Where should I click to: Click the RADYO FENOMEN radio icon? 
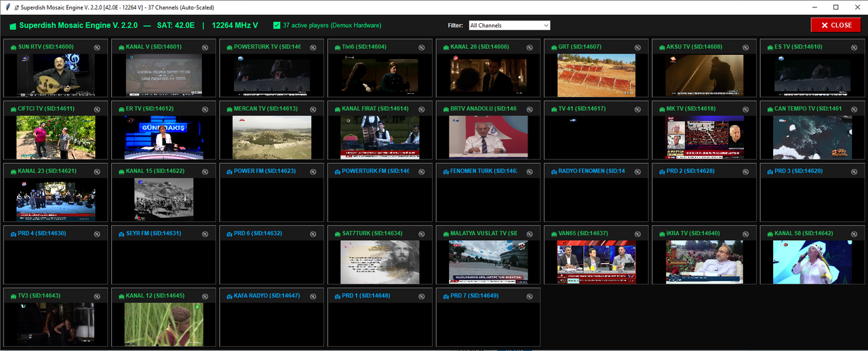pos(553,172)
